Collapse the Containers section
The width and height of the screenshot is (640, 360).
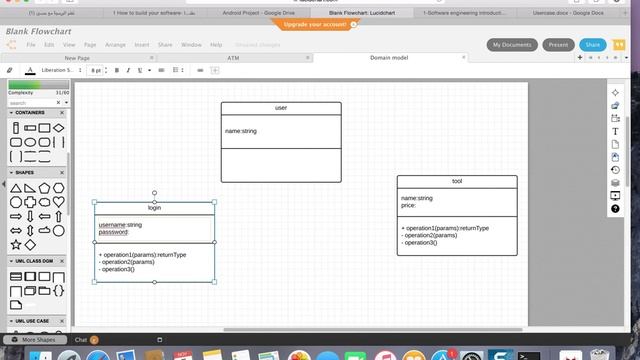click(x=11, y=113)
